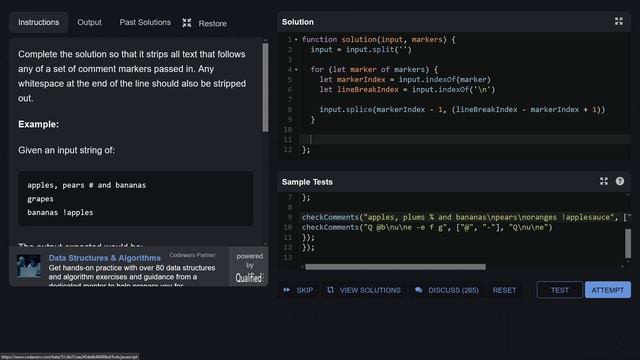640x360 pixels.
Task: Click the Sample Tests horizontal scrollbar
Action: click(x=395, y=267)
